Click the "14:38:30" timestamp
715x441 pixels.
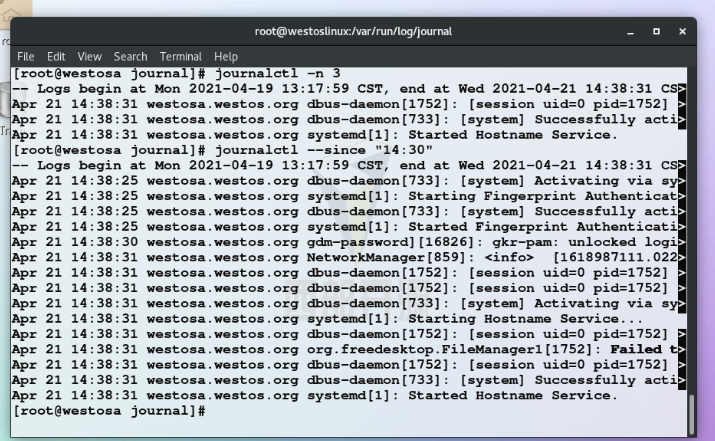(x=104, y=242)
